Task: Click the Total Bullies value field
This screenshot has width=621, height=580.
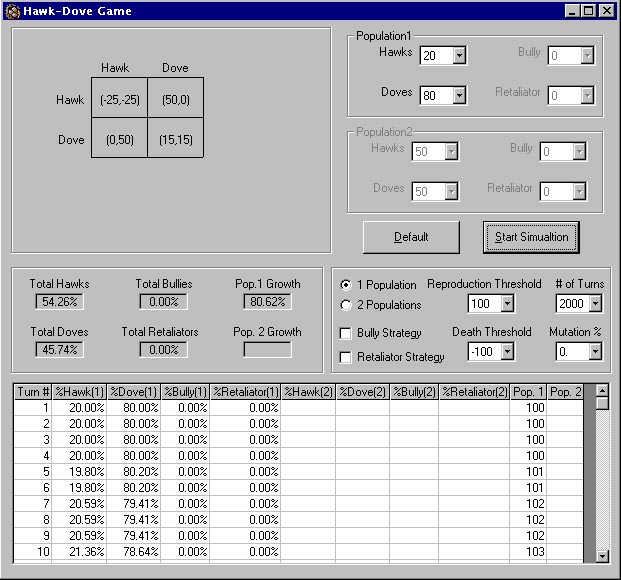Action: [x=164, y=301]
